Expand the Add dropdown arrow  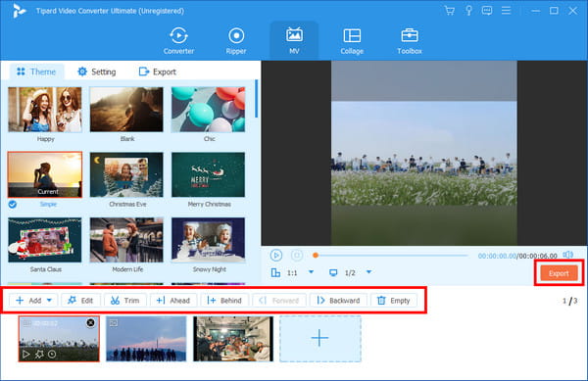[x=49, y=301]
